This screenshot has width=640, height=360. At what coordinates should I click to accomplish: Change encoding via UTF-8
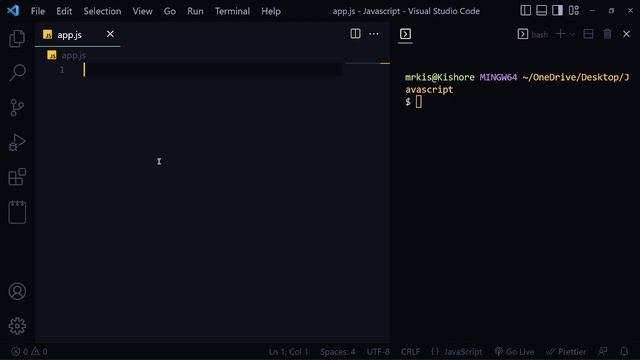click(378, 351)
